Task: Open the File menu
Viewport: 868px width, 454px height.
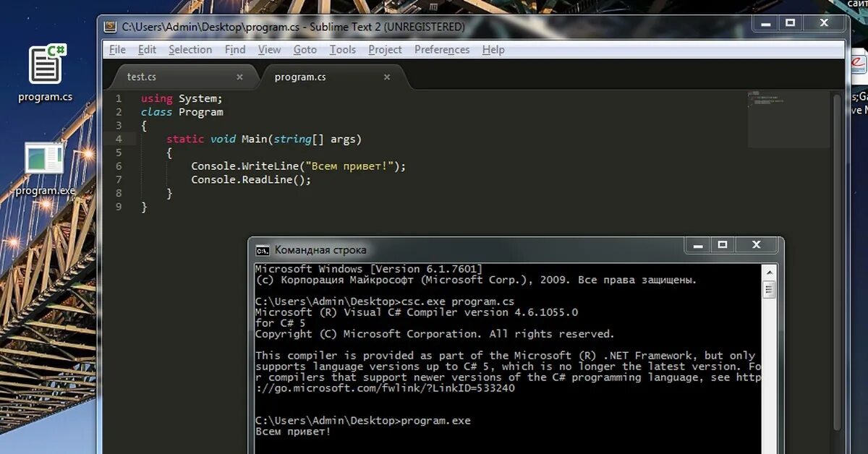Action: coord(117,49)
